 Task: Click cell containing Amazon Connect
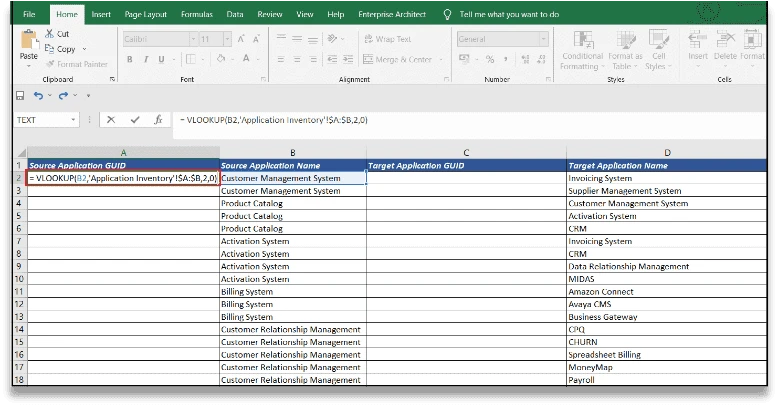(666, 292)
